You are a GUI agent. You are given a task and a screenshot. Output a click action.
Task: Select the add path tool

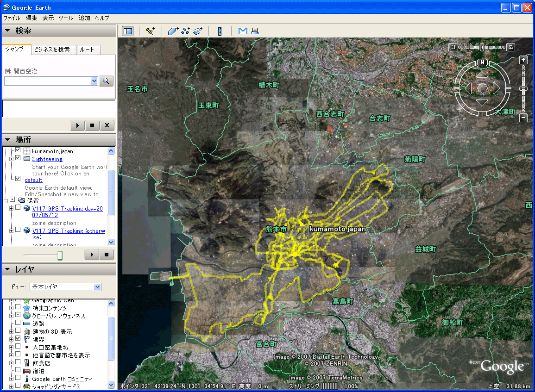185,31
